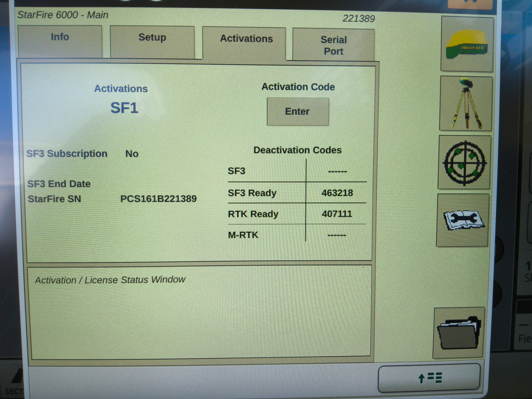Click the SF3 Ready row label
The width and height of the screenshot is (532, 399).
click(252, 193)
